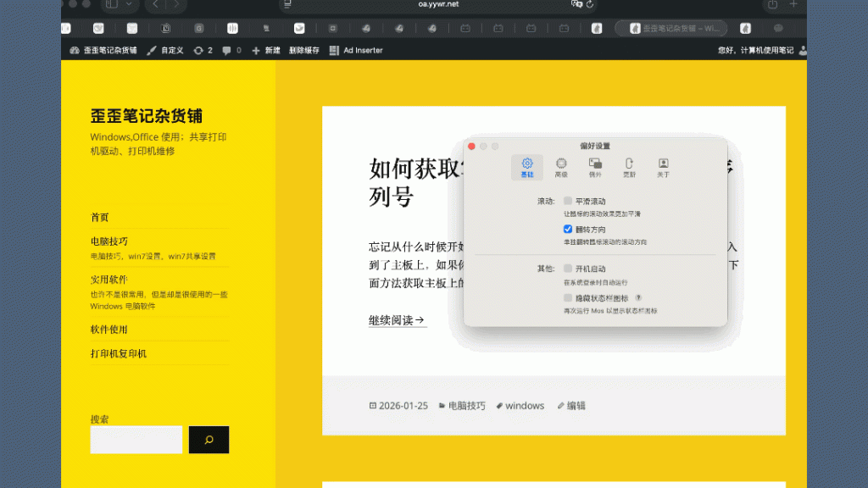868x488 pixels.
Task: Enable the 平滑滚动 checkbox
Action: (568, 202)
